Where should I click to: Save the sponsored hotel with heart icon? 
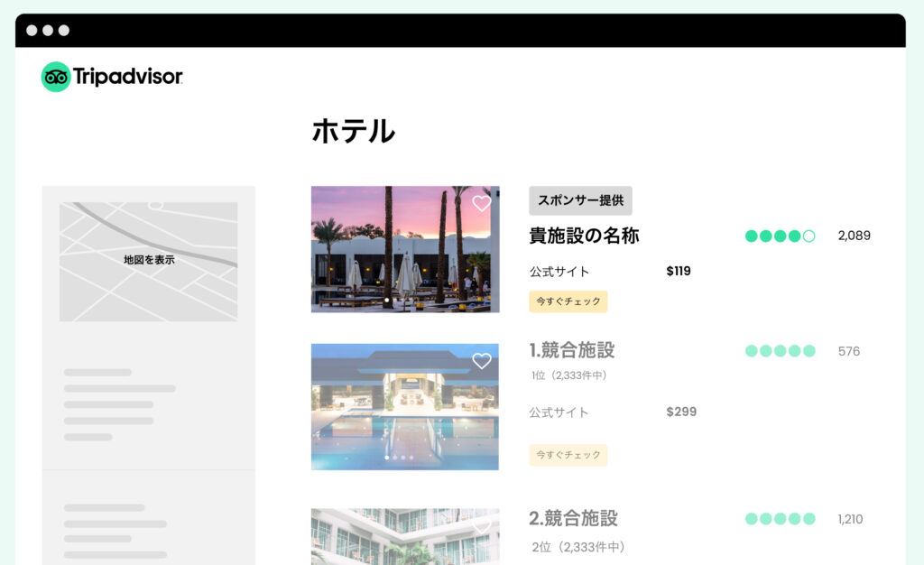pyautogui.click(x=482, y=203)
